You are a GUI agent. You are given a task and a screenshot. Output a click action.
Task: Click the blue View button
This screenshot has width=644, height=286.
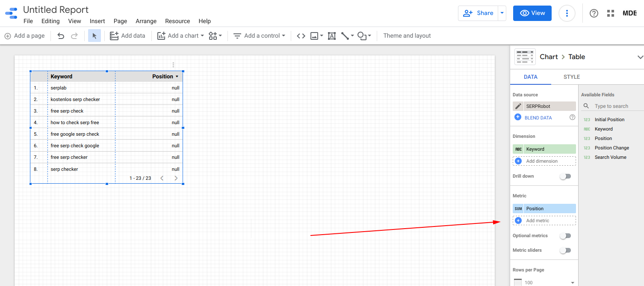click(x=532, y=13)
